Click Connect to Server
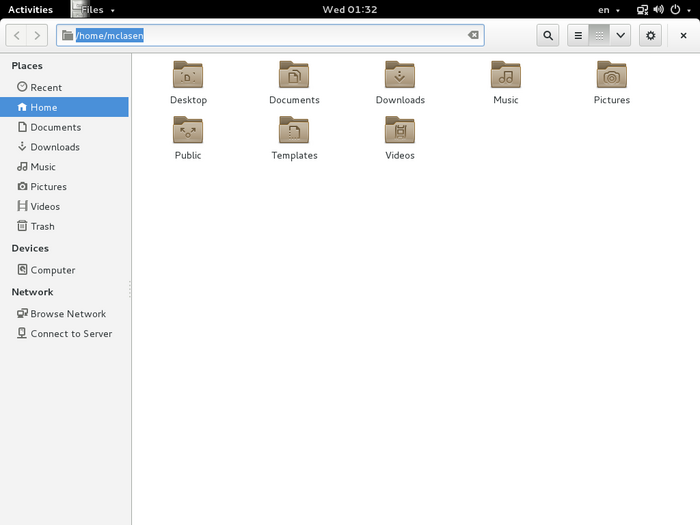This screenshot has height=525, width=700. pyautogui.click(x=70, y=333)
